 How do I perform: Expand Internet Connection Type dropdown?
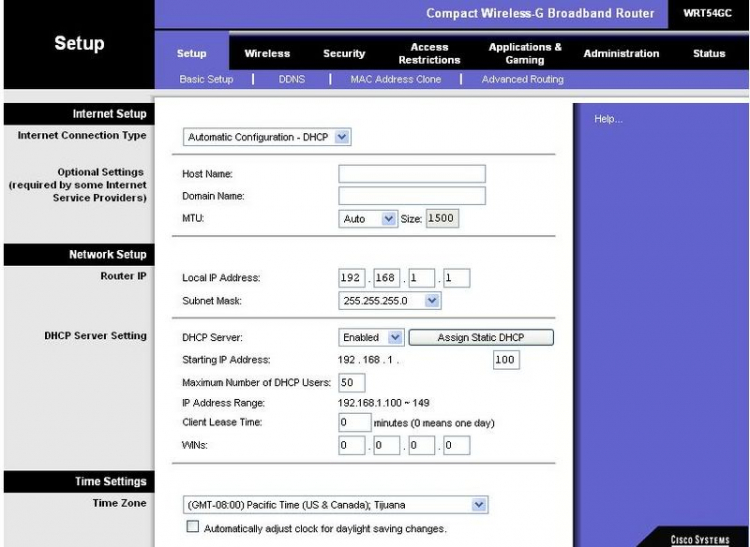pyautogui.click(x=267, y=137)
